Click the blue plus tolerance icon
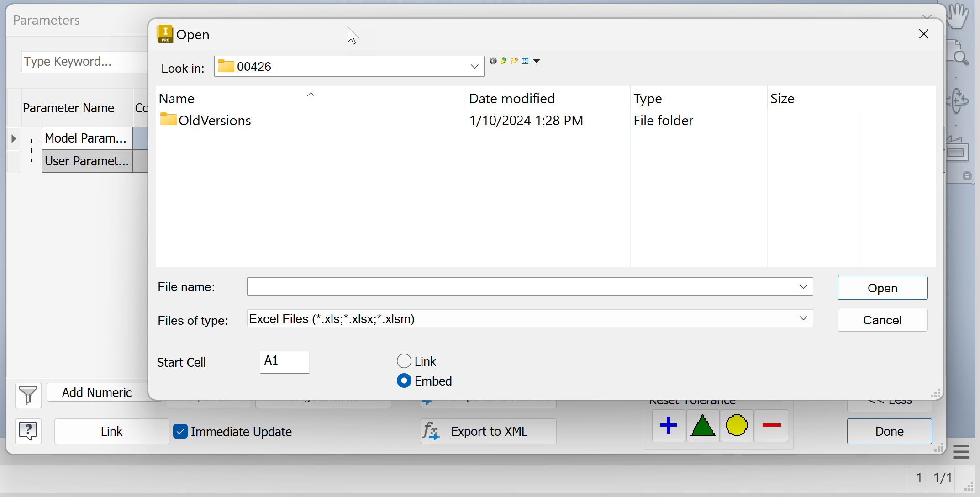Viewport: 980px width, 497px height. pos(668,425)
